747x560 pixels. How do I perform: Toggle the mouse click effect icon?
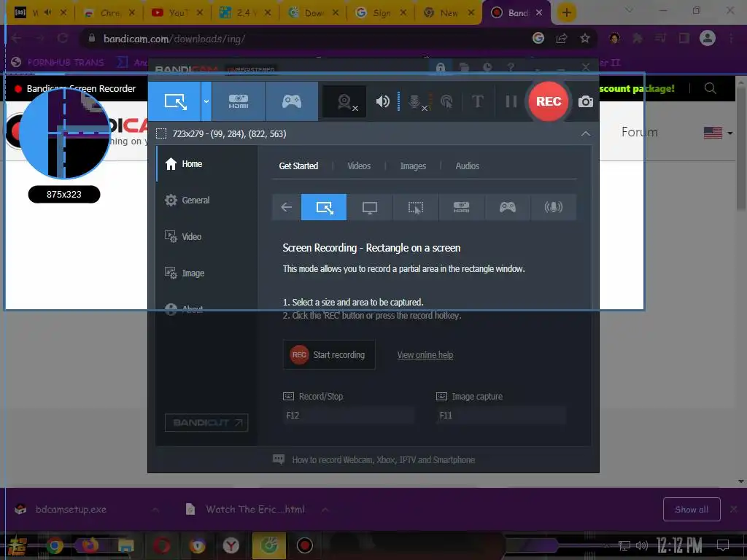(446, 101)
